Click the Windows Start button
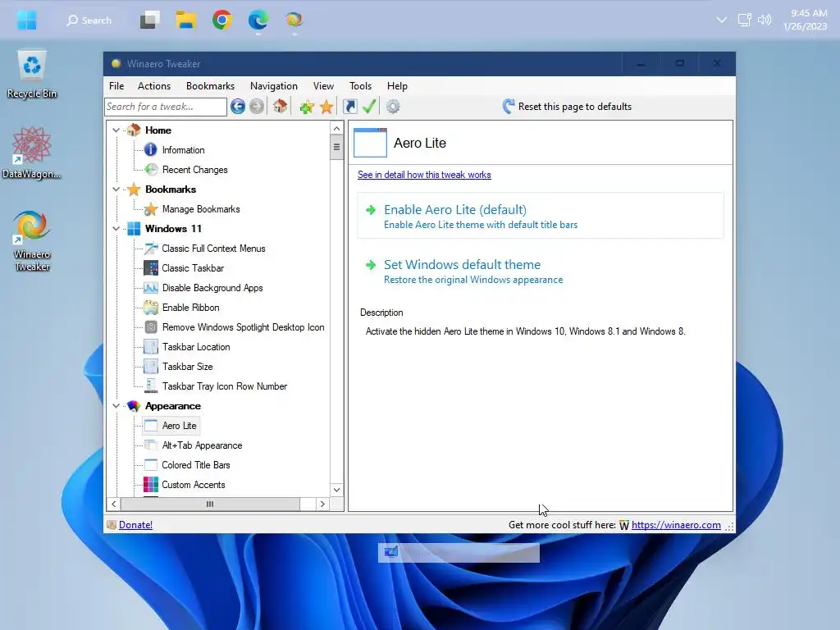 (x=26, y=21)
